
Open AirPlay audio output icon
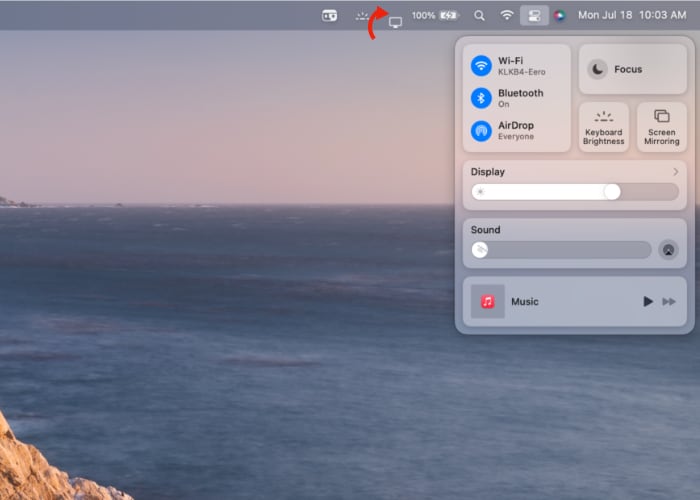[x=668, y=250]
